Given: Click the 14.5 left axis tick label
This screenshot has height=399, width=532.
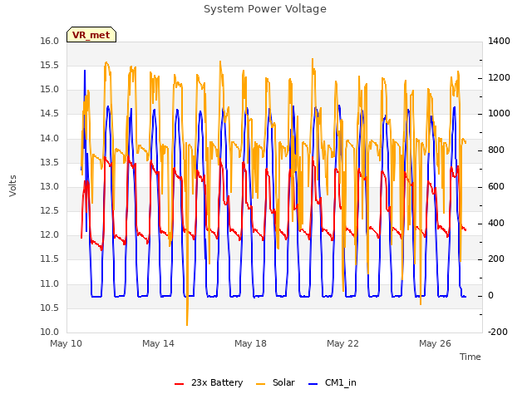Looking at the screenshot, I should coord(50,114).
